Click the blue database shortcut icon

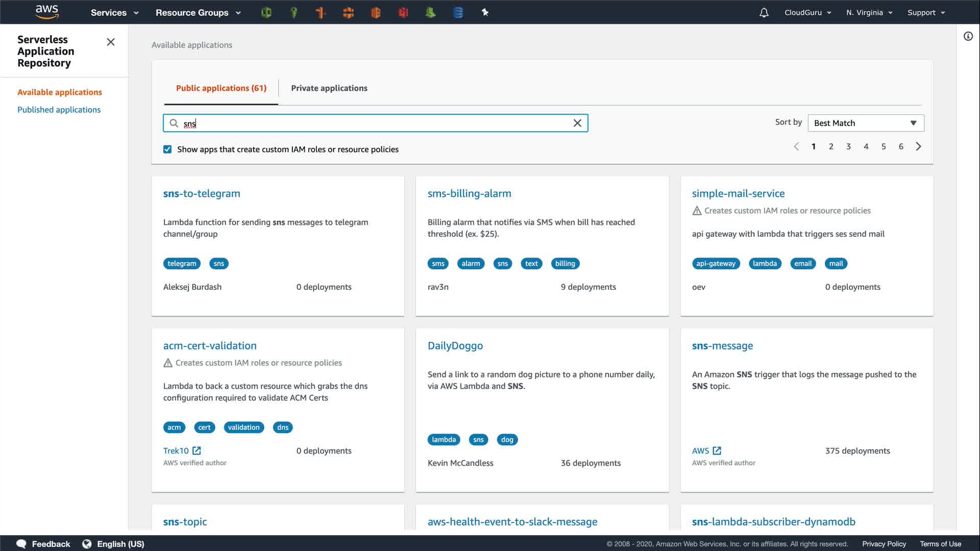click(458, 13)
